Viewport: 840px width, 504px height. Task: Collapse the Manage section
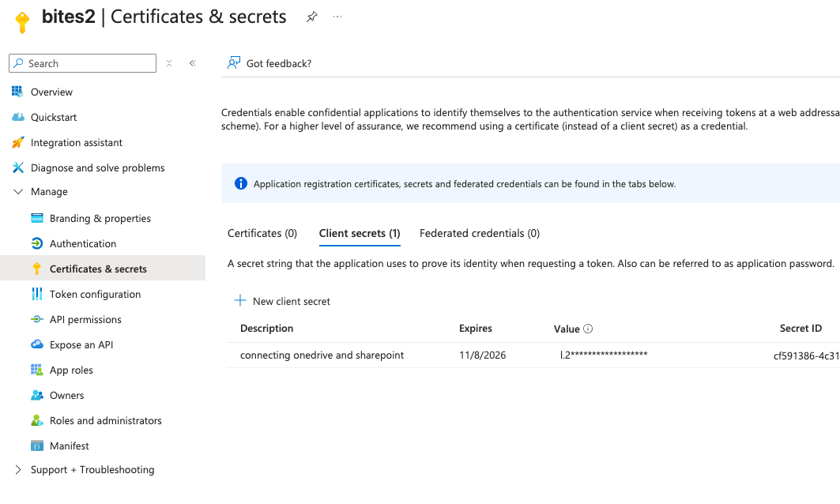click(19, 191)
